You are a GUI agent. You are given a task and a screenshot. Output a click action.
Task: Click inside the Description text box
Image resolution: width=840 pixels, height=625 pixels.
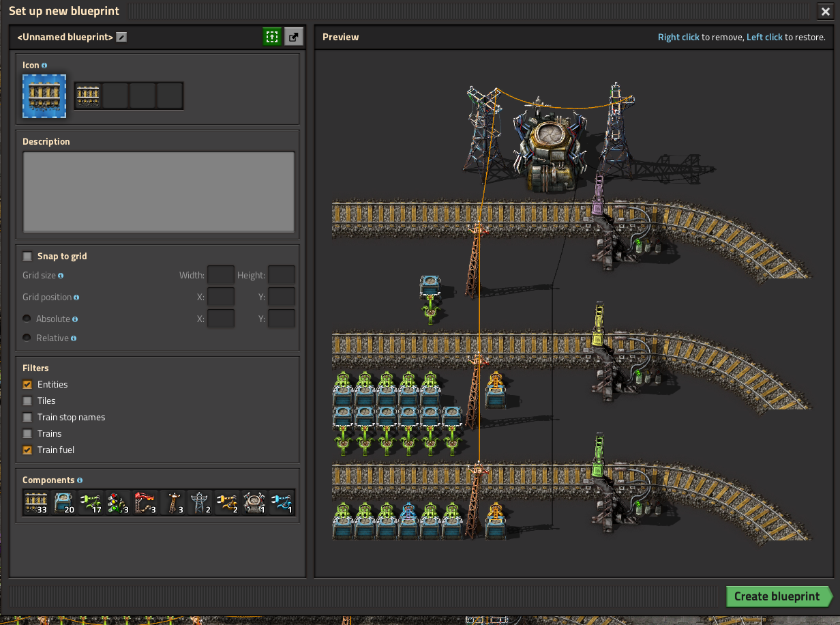click(158, 192)
